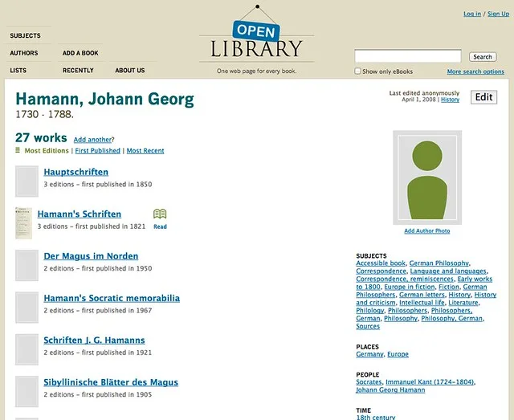This screenshot has width=514, height=420.
Task: Open the German Philosophy subject link
Action: pyautogui.click(x=439, y=263)
